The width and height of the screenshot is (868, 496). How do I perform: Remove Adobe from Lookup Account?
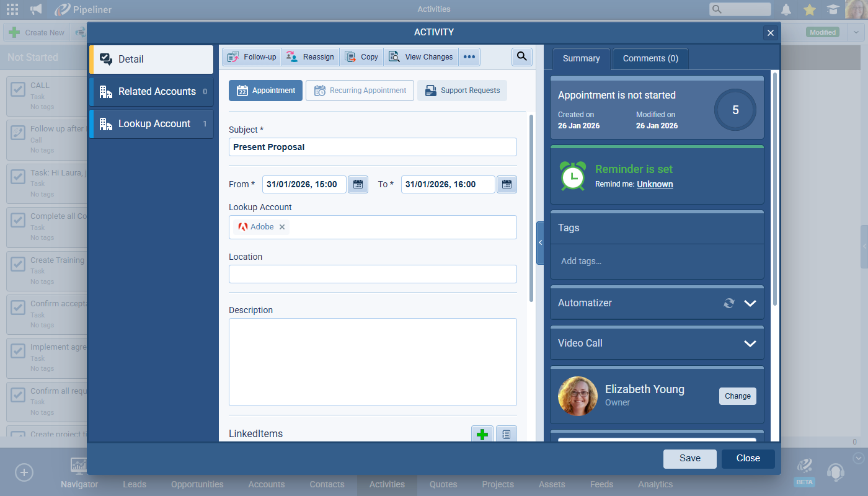point(282,227)
